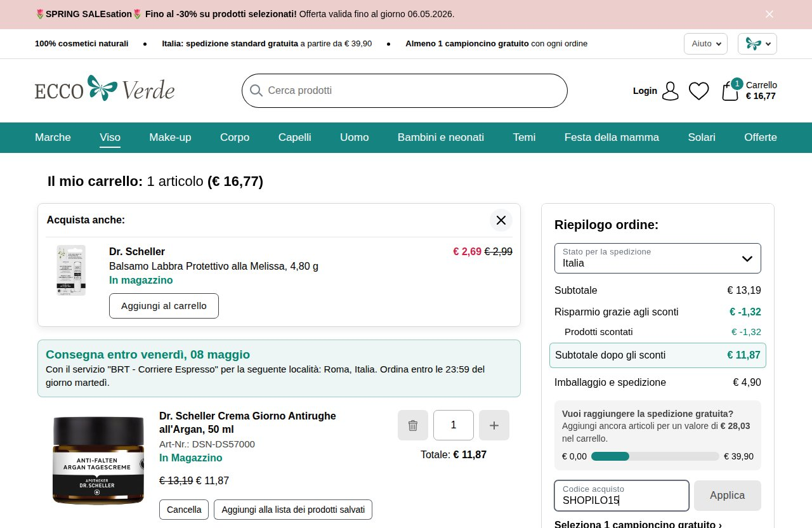Open the Marche menu
The image size is (812, 528).
click(53, 137)
